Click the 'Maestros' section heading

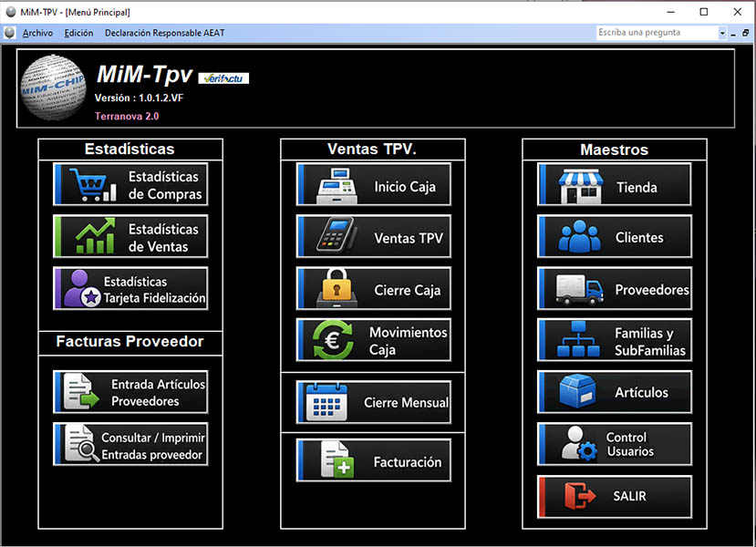tap(615, 150)
